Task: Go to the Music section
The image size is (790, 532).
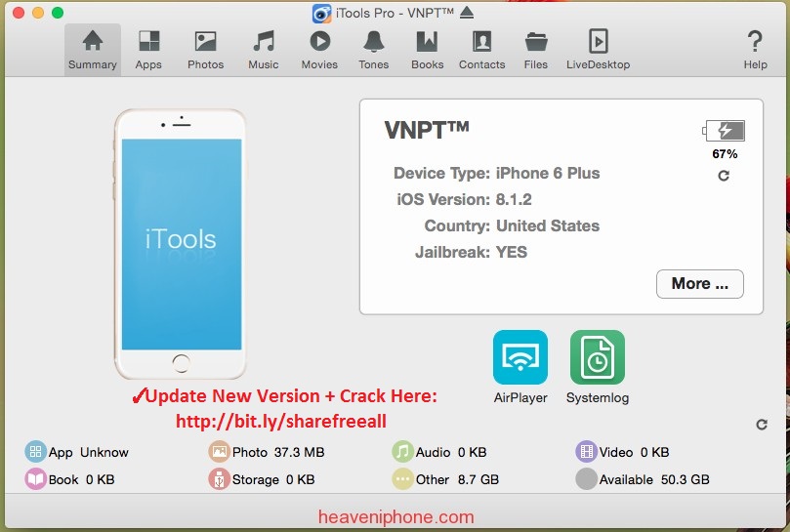Action: pos(264,50)
